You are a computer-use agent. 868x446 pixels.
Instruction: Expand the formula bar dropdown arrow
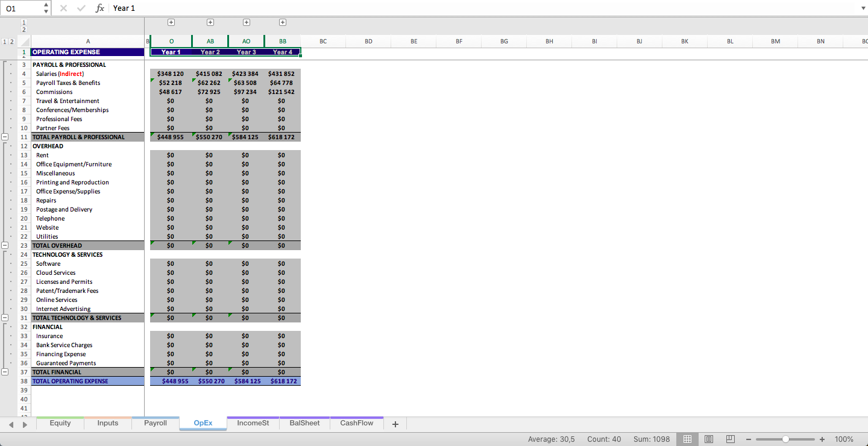click(862, 8)
